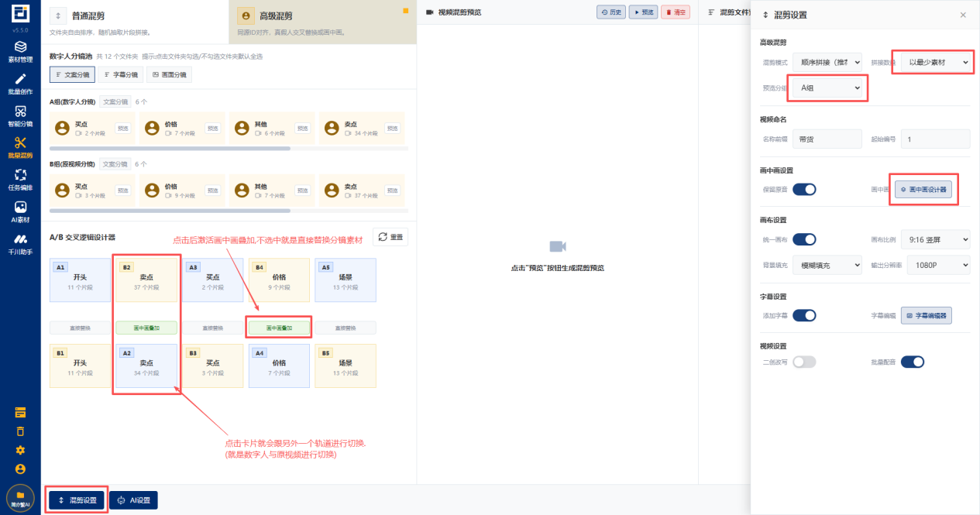Click the 历史 history button
The height and width of the screenshot is (515, 980).
point(611,12)
